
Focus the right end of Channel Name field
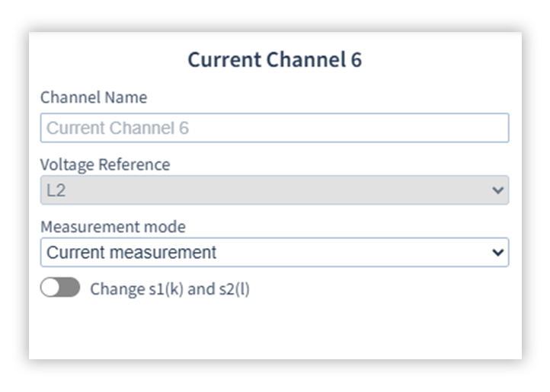coord(488,128)
